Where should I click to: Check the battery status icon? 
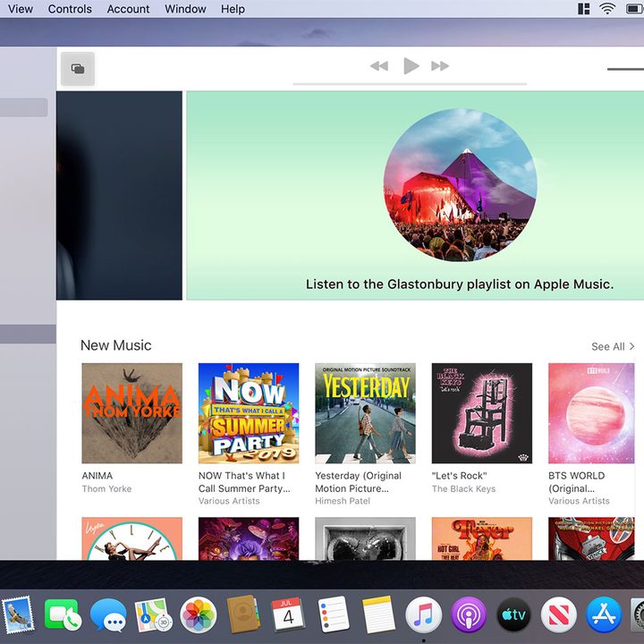point(635,9)
